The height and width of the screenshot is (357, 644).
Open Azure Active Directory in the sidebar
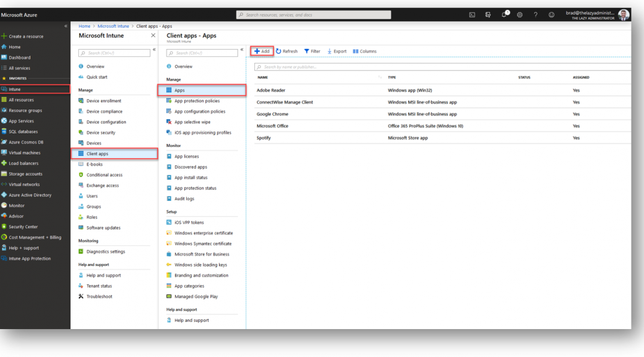pyautogui.click(x=30, y=195)
